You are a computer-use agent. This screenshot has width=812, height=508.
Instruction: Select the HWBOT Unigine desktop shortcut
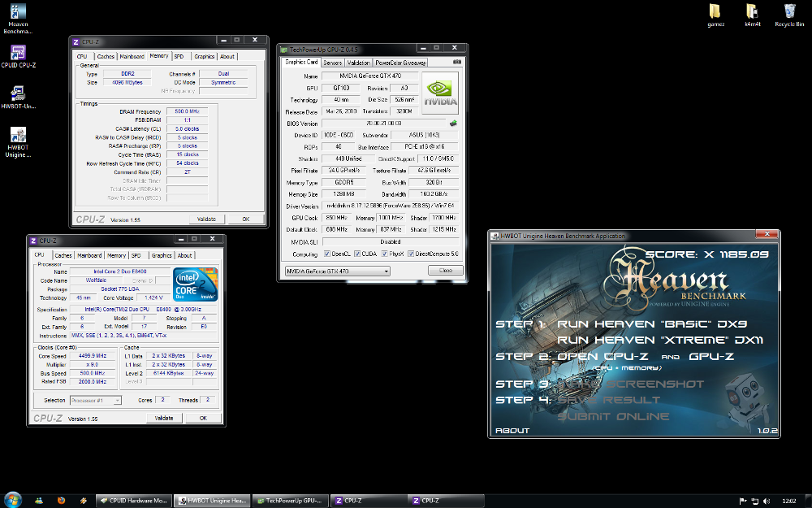[18, 141]
